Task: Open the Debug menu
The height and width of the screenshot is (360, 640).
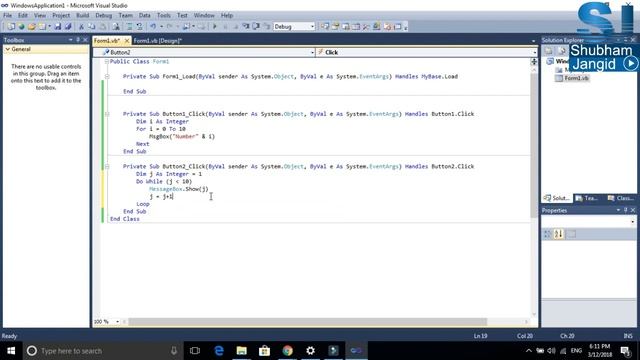Action: (x=104, y=16)
